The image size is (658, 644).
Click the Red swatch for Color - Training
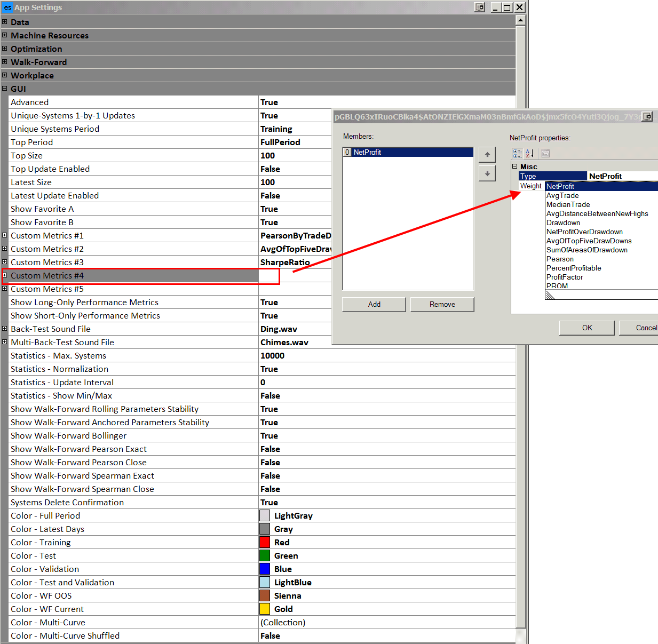coord(265,542)
